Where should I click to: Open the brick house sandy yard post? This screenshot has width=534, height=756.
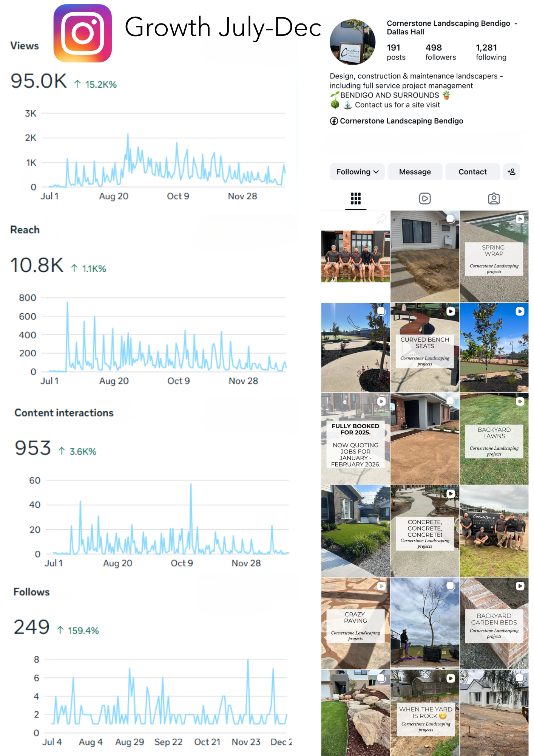pos(425,439)
